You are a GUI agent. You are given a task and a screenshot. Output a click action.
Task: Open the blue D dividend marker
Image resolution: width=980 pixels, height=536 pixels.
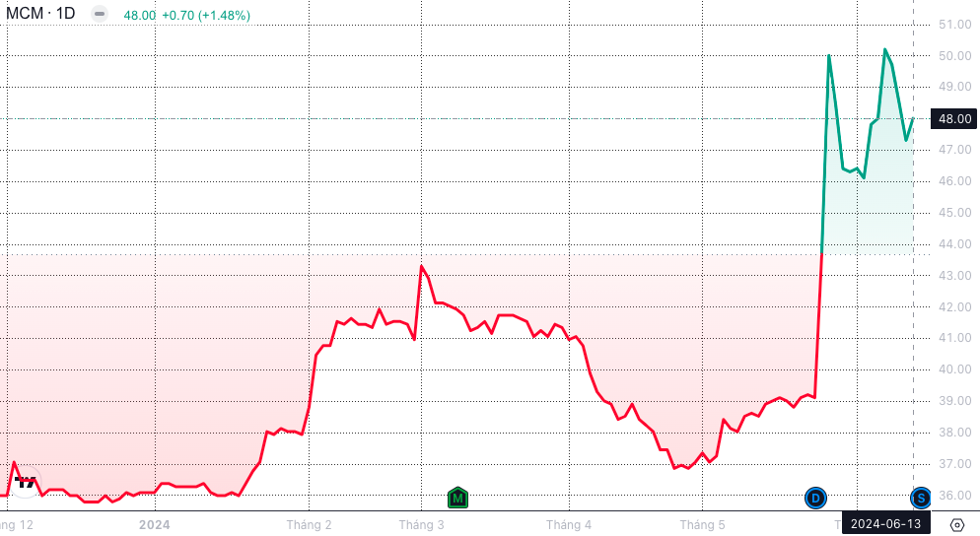coord(815,498)
